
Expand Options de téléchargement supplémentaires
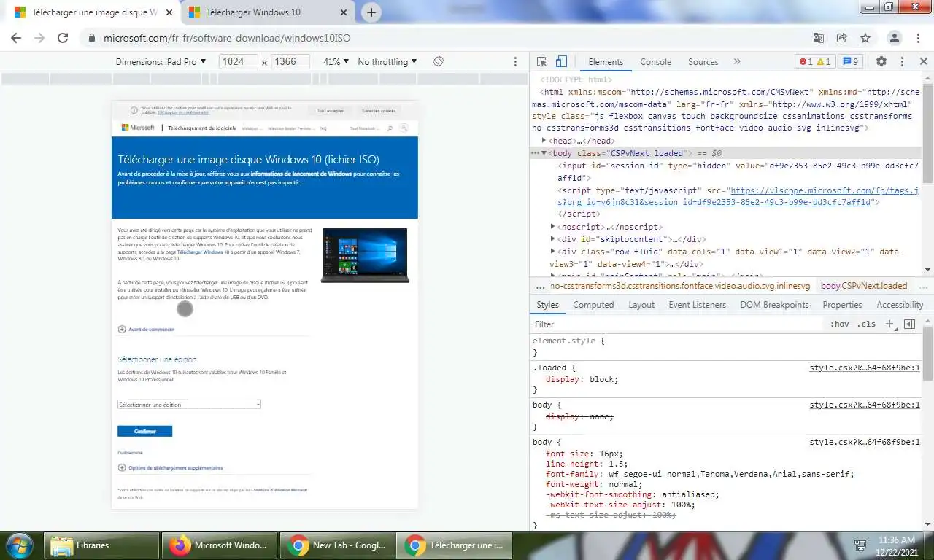[171, 468]
